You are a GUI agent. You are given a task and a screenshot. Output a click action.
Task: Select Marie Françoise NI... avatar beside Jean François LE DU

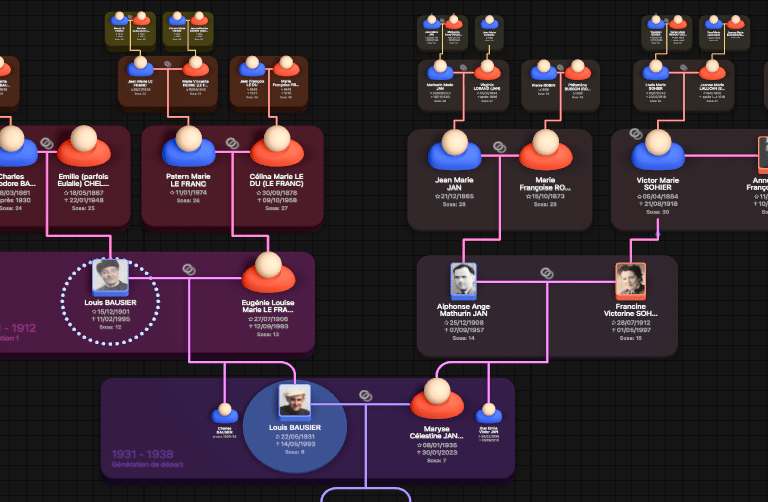(287, 66)
